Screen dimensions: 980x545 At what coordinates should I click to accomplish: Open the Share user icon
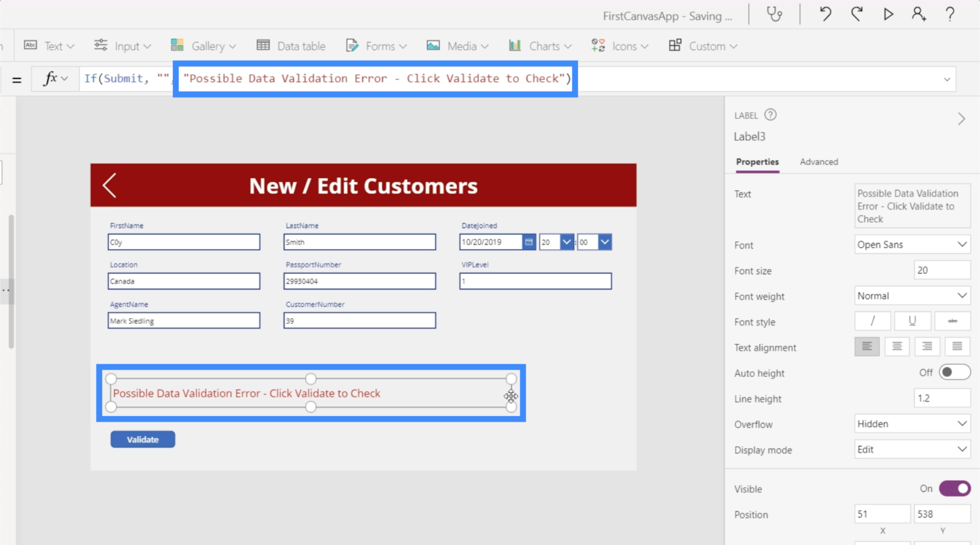[919, 14]
